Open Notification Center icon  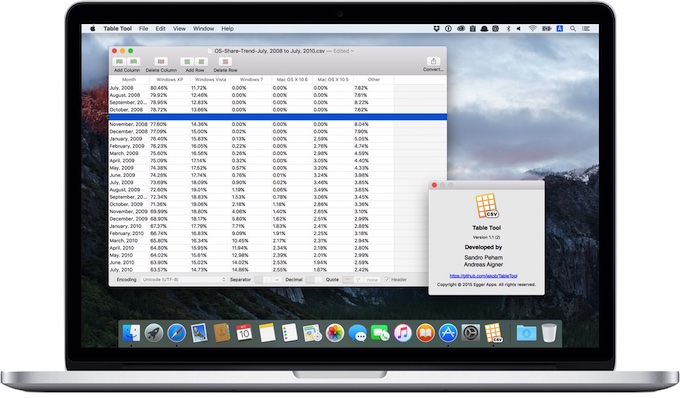[586, 29]
